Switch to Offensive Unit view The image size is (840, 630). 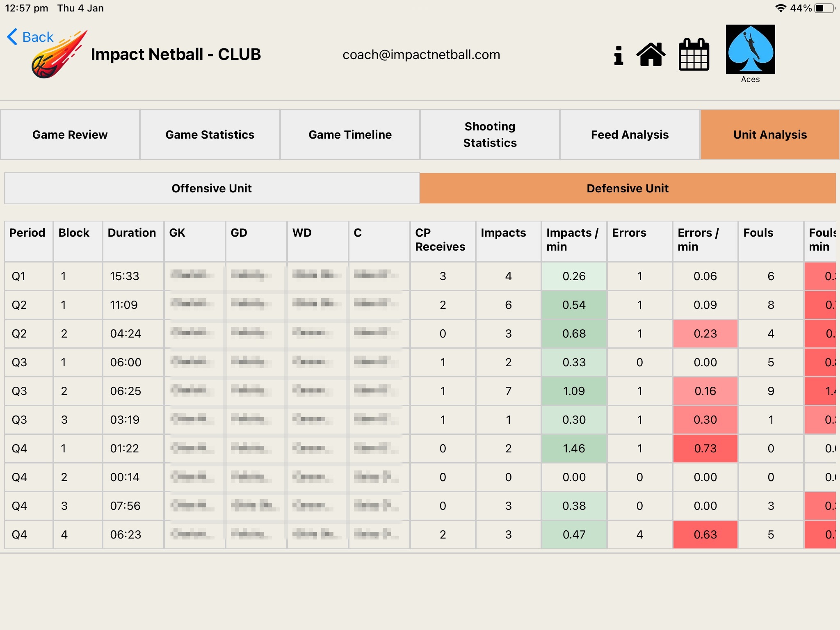point(212,188)
